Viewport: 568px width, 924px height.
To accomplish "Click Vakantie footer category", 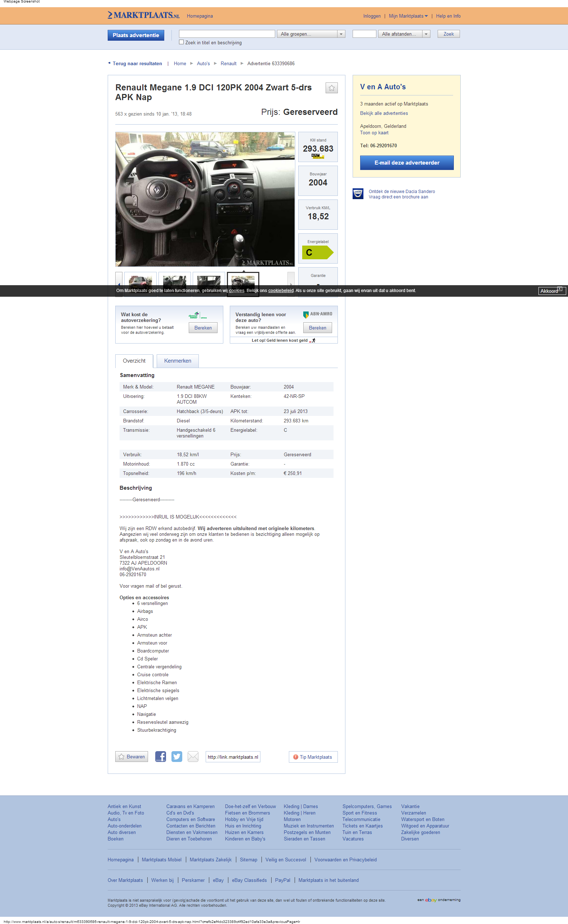I will coord(410,807).
